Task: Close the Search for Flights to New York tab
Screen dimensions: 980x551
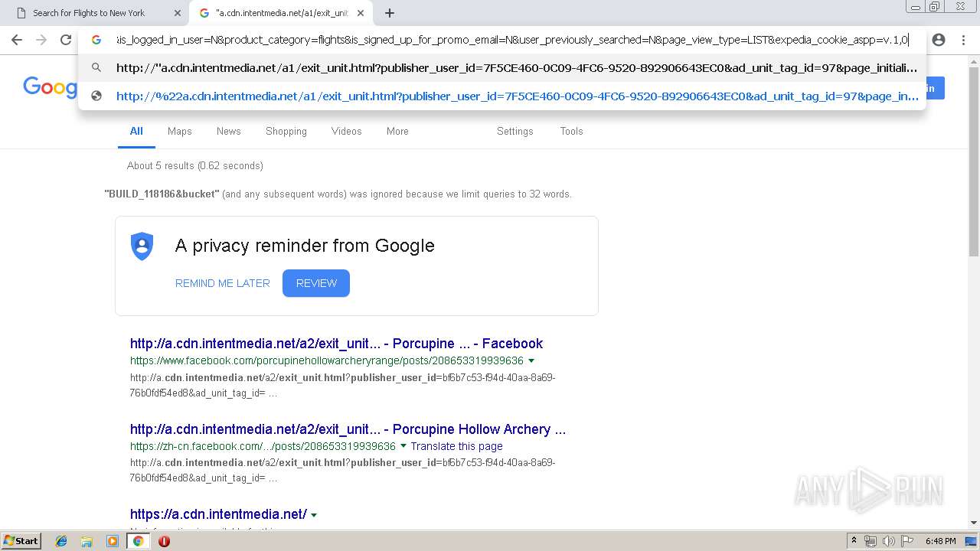Action: pyautogui.click(x=178, y=13)
